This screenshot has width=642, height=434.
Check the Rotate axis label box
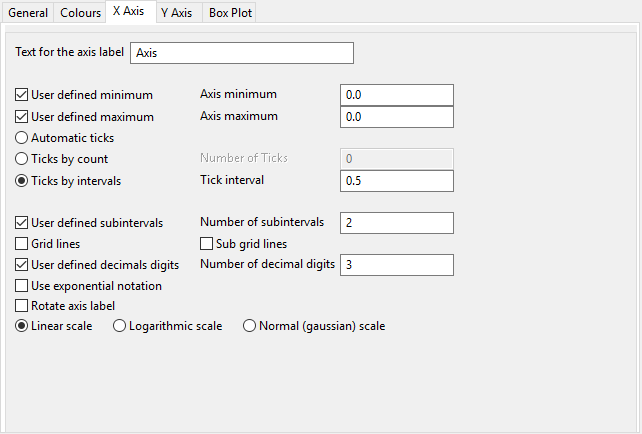(x=22, y=306)
